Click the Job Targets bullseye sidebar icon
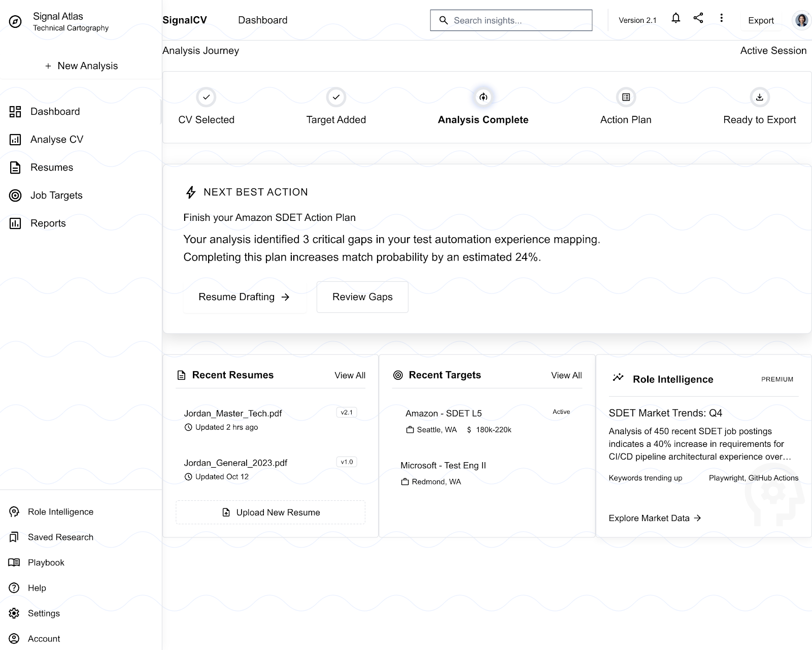This screenshot has width=812, height=650. 15,196
